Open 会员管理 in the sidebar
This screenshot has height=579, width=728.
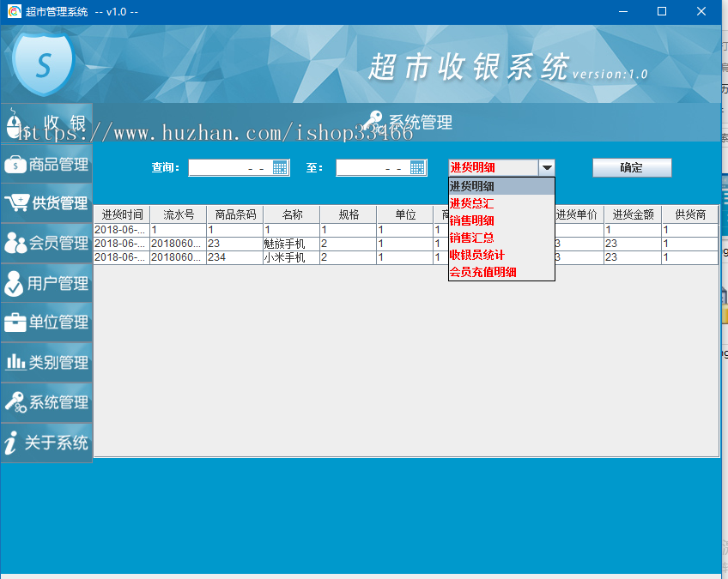point(46,243)
